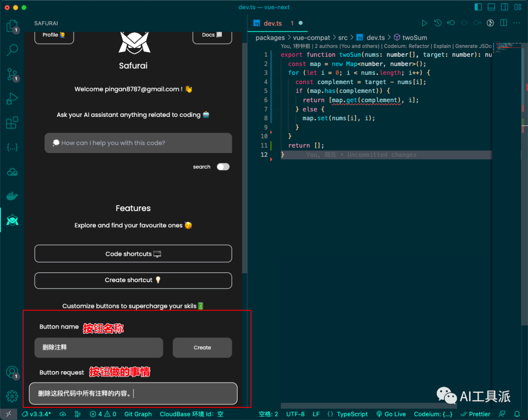
Task: Click the editor minimap preview
Action: (x=507, y=48)
